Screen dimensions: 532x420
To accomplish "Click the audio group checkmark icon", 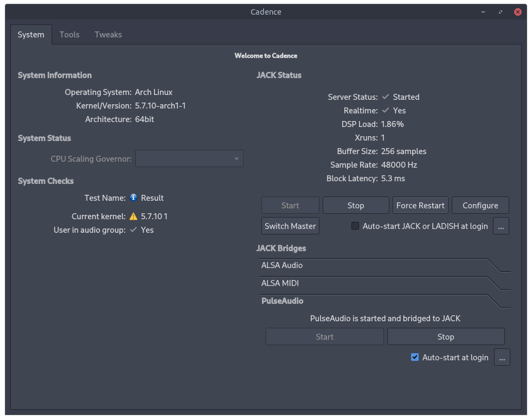I will (x=133, y=230).
